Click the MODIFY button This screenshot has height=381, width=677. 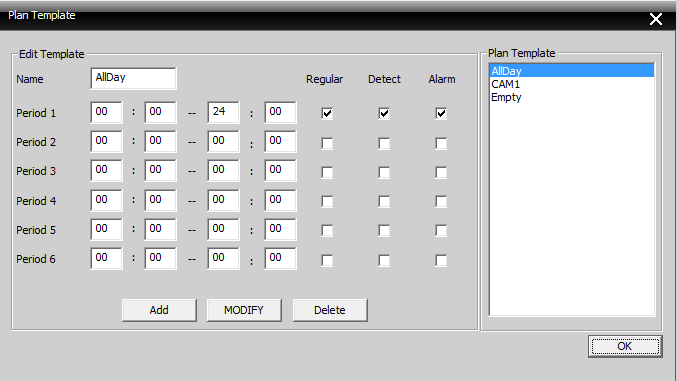pos(244,310)
